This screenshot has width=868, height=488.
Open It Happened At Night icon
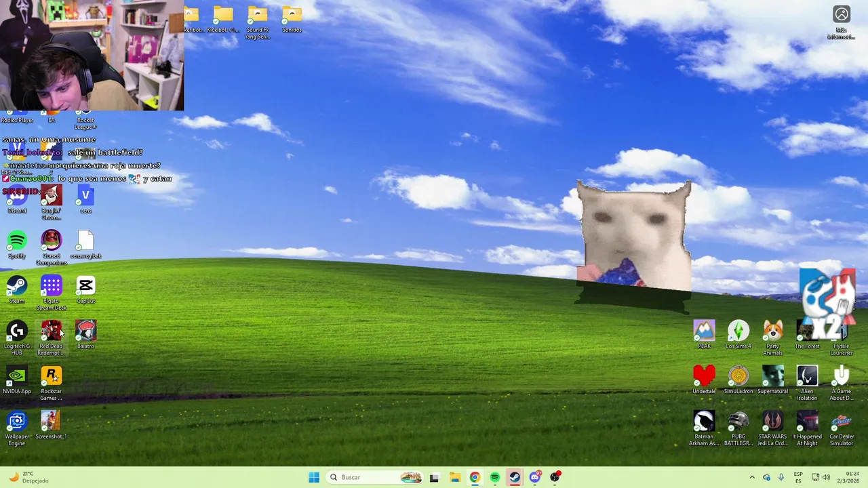click(807, 428)
